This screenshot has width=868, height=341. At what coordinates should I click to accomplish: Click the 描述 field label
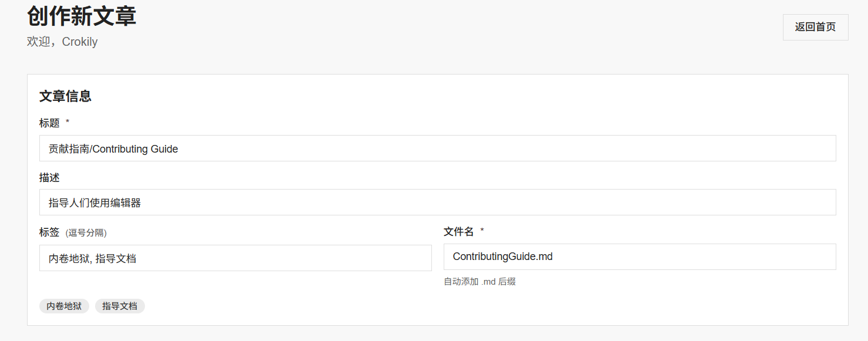point(49,177)
